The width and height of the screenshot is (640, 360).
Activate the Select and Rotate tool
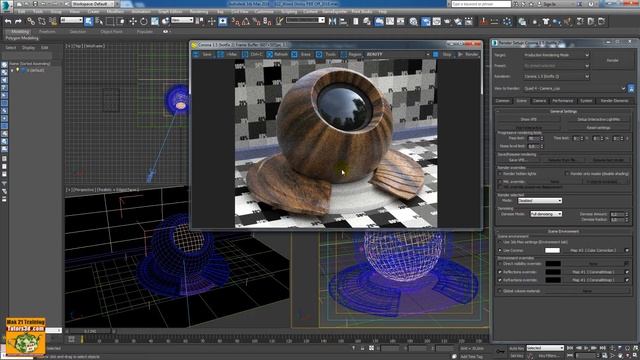[x=144, y=21]
